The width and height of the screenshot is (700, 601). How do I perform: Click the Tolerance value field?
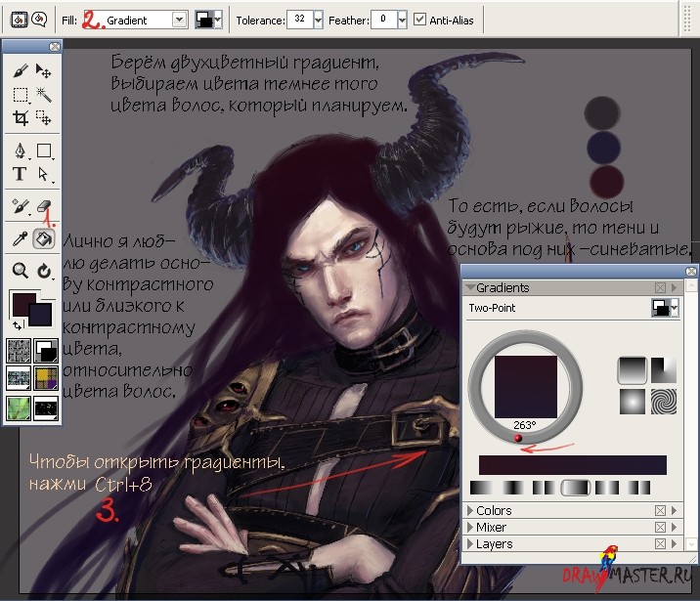[299, 20]
